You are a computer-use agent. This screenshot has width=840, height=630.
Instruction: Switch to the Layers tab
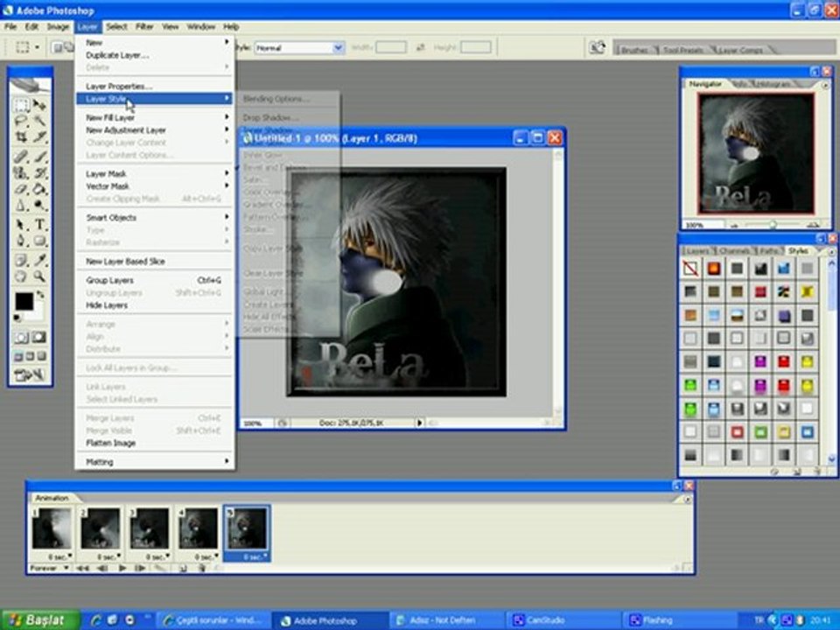pos(697,251)
